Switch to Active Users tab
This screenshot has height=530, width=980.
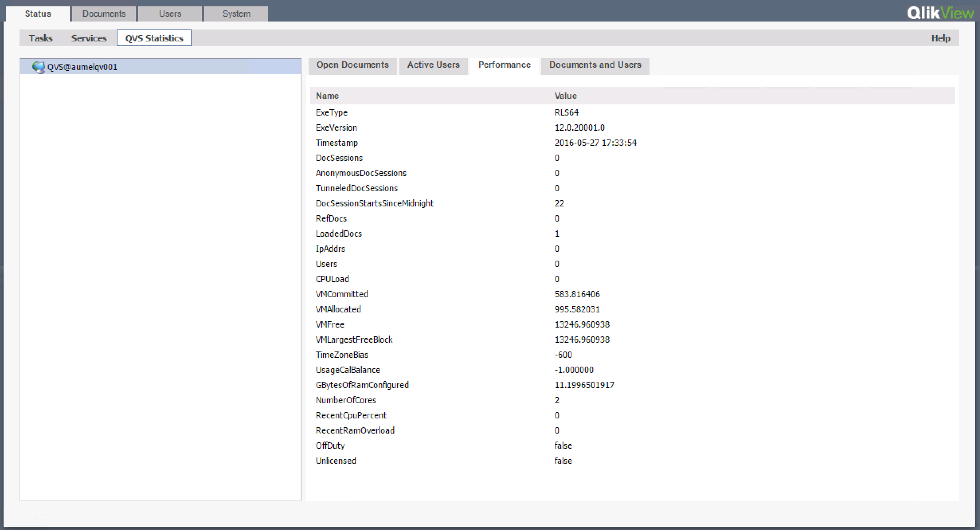point(433,65)
